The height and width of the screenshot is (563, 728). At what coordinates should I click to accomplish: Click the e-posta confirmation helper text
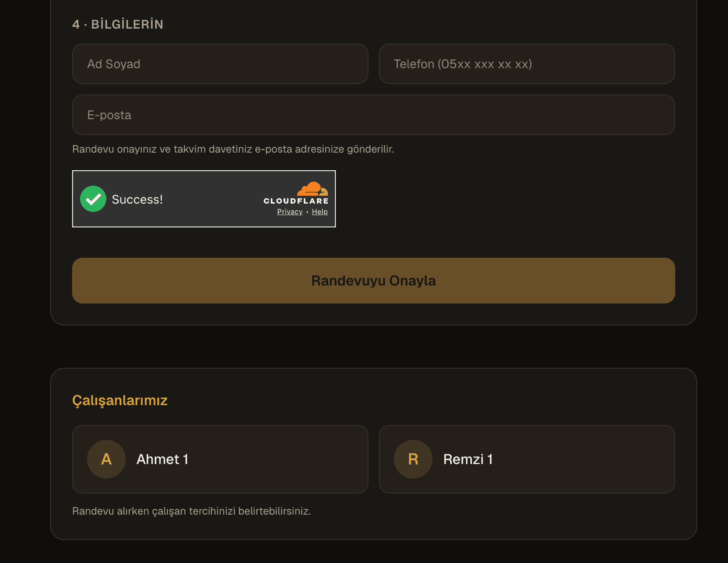[233, 149]
